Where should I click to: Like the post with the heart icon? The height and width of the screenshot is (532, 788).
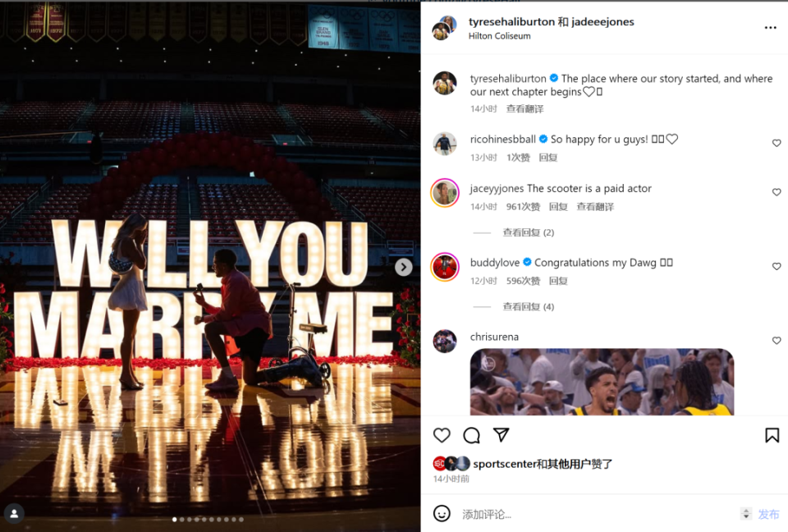[x=442, y=435]
